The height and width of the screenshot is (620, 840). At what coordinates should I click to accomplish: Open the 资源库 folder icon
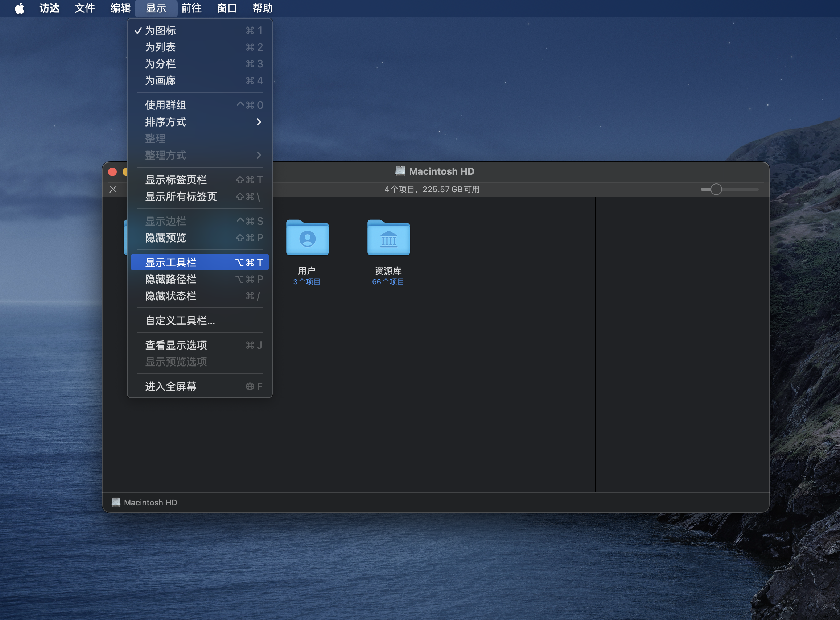388,238
